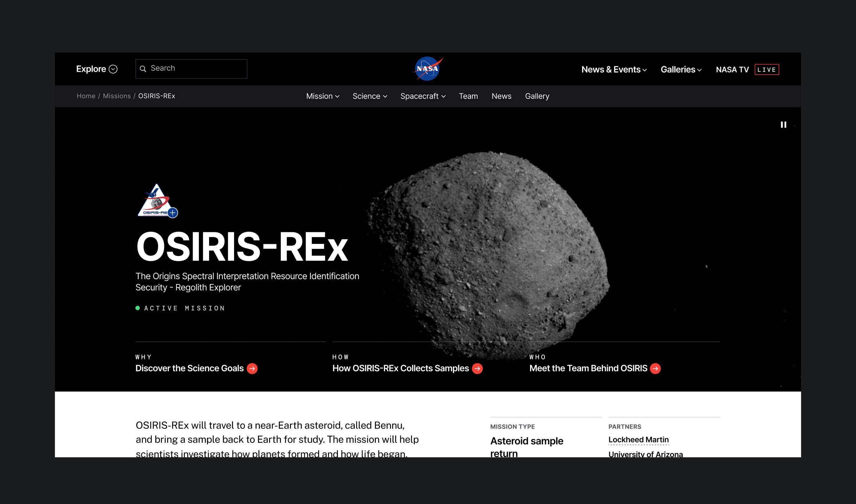Click the ACTIVE MISSION status label
Image resolution: width=856 pixels, height=504 pixels.
click(184, 308)
